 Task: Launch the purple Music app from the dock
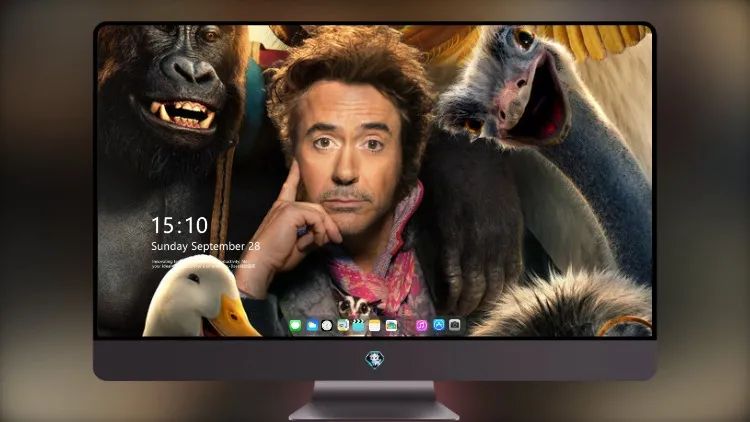click(421, 326)
